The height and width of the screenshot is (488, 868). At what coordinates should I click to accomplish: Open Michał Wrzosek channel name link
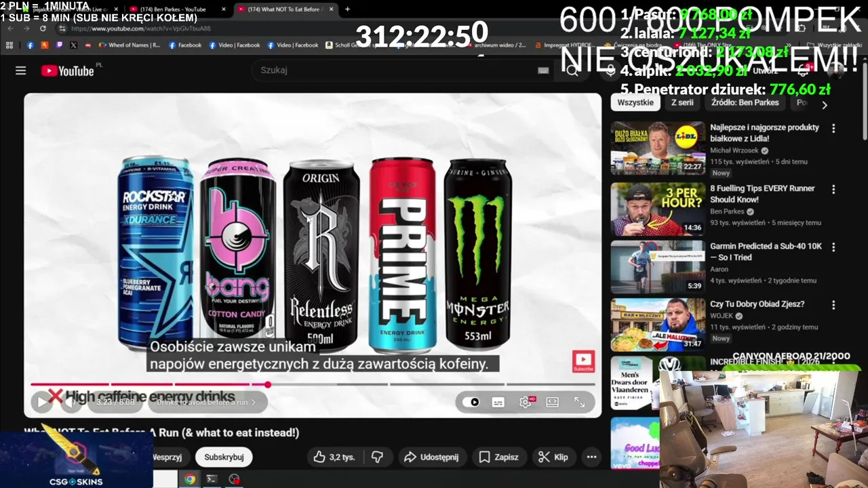click(x=734, y=150)
